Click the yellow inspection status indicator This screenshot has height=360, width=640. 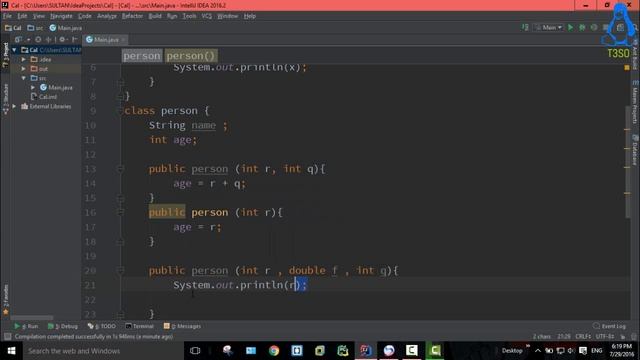627,67
